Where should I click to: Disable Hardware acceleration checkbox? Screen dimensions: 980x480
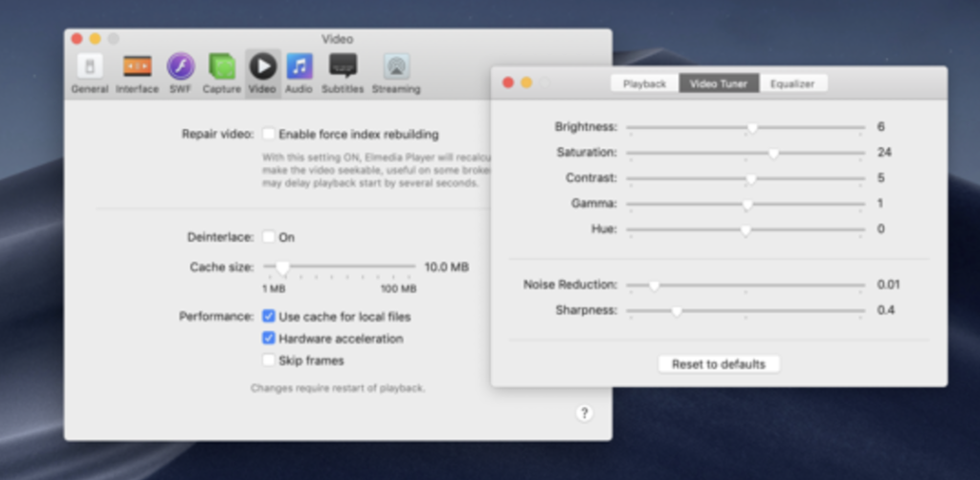point(268,338)
